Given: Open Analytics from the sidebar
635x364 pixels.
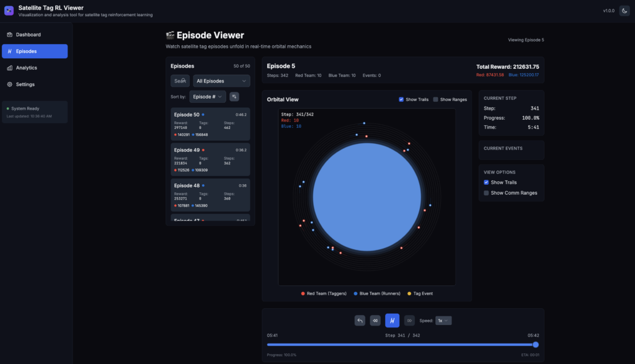Looking at the screenshot, I should coord(26,68).
